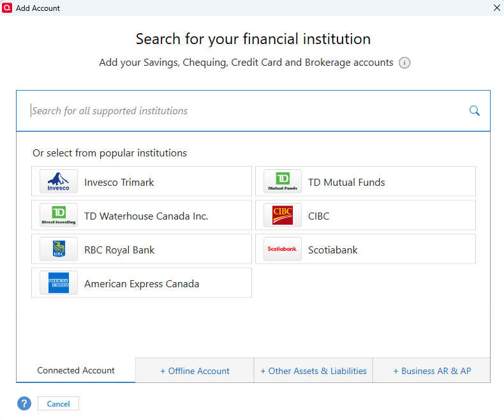Open the Other Assets & Liabilities tab
504x420 pixels.
(313, 371)
